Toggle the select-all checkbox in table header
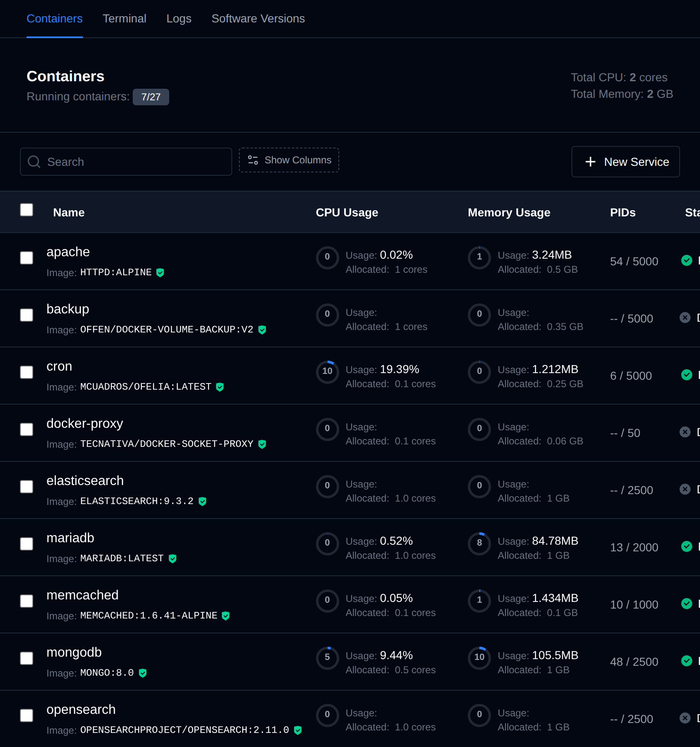 pos(27,210)
